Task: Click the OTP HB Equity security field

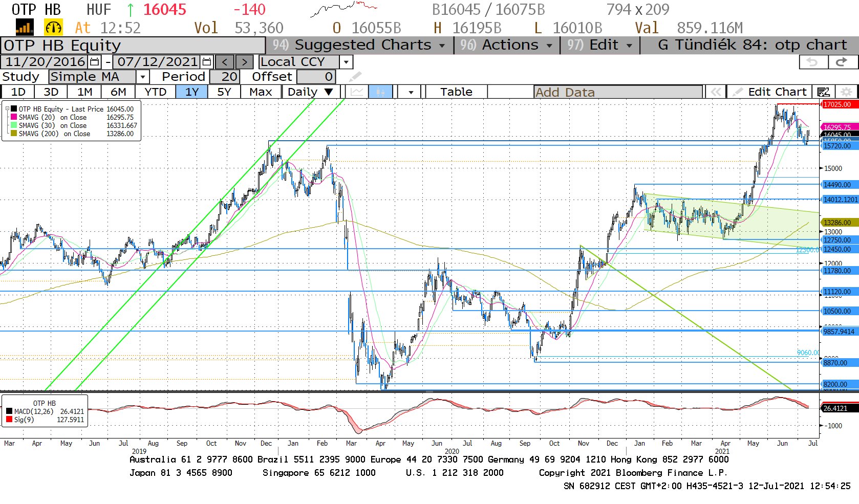Action: click(133, 46)
